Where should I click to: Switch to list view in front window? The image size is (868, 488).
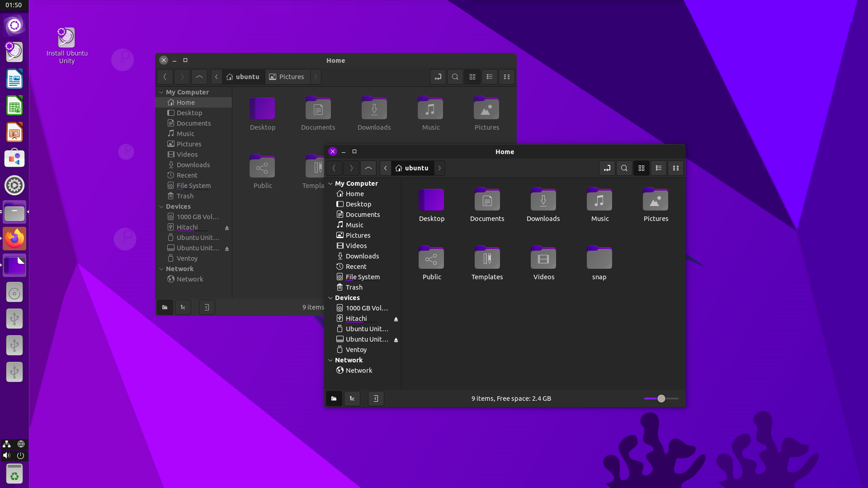point(658,168)
